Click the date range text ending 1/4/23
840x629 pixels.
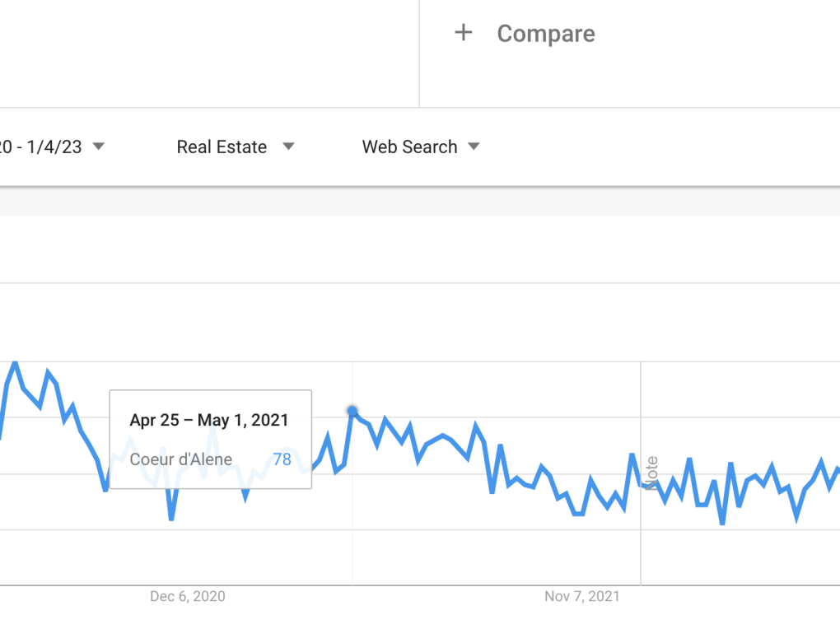[x=41, y=147]
